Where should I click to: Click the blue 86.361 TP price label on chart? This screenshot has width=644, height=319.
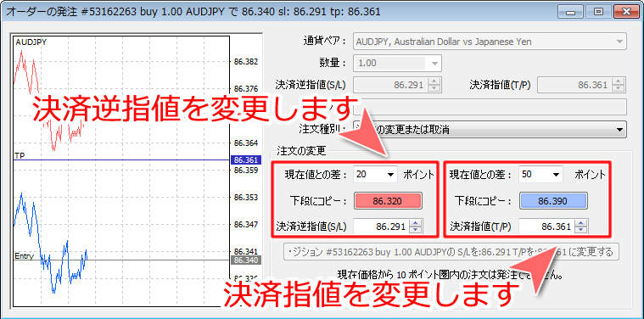tap(245, 160)
